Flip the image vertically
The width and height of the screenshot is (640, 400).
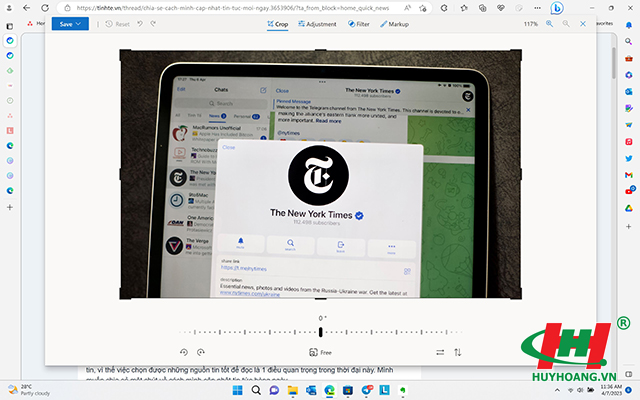[x=458, y=352]
